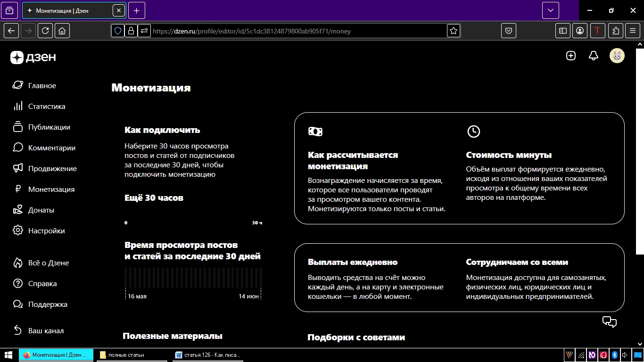Click the Сотрудничаем со всеми heading

click(517, 262)
